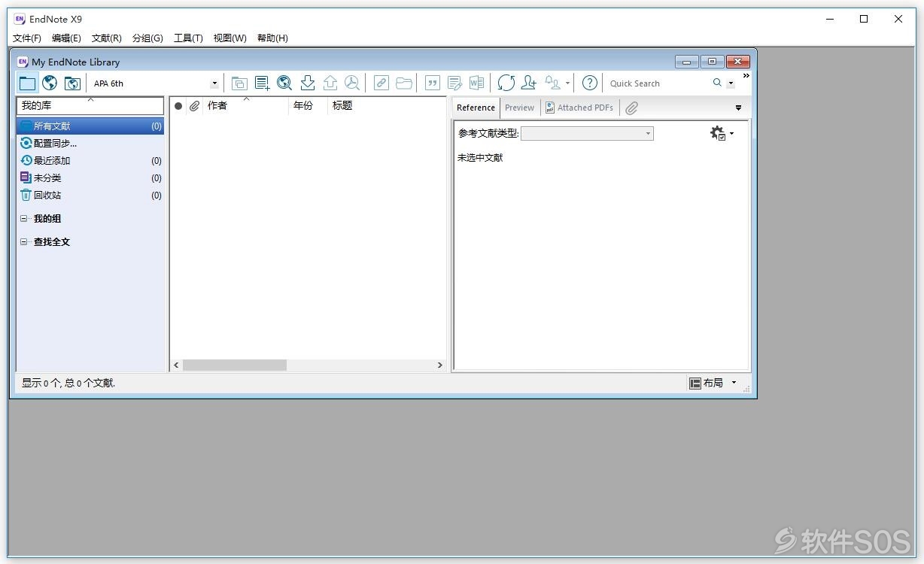The image size is (924, 564).
Task: Click the Find Full Text icon
Action: pyautogui.click(x=352, y=83)
